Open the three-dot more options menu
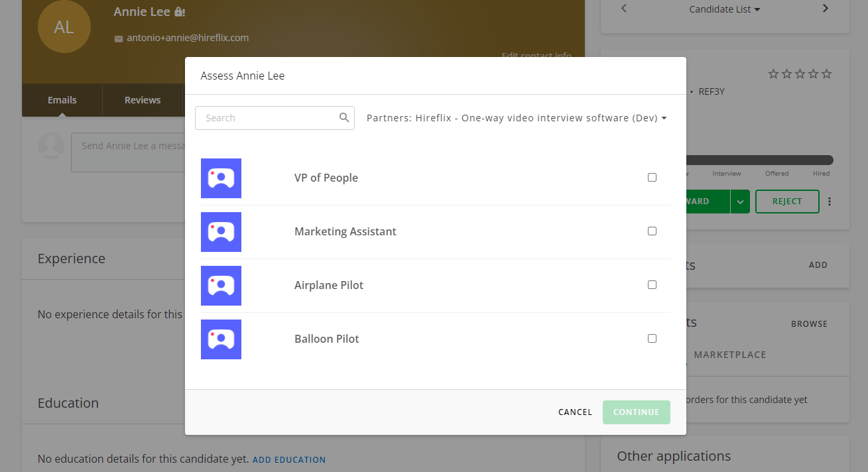This screenshot has width=868, height=472. tap(830, 202)
